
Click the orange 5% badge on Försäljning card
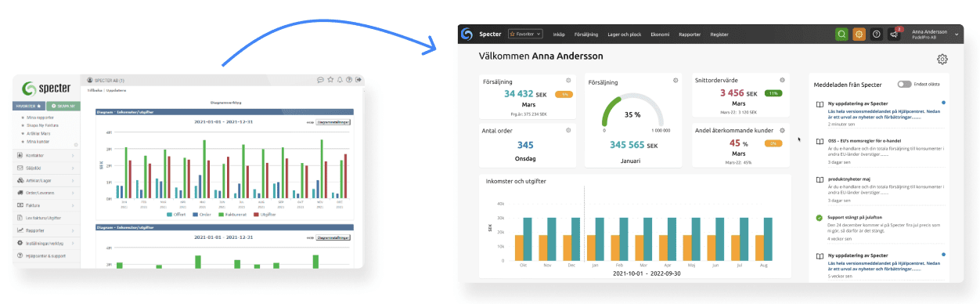[x=563, y=94]
